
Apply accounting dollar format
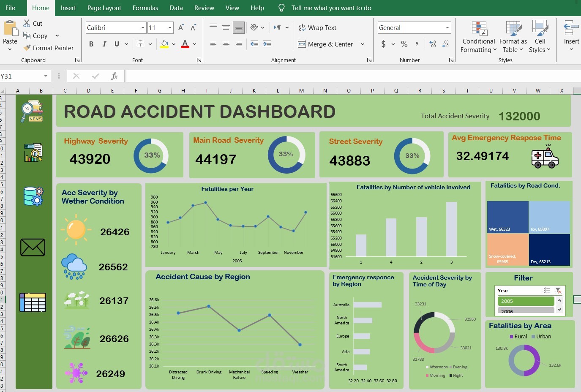(383, 44)
